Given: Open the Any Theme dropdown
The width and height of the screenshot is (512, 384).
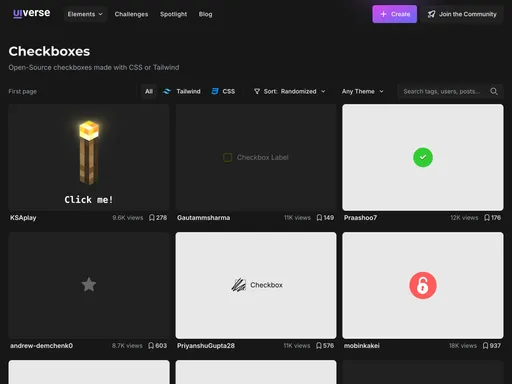Looking at the screenshot, I should [x=363, y=91].
